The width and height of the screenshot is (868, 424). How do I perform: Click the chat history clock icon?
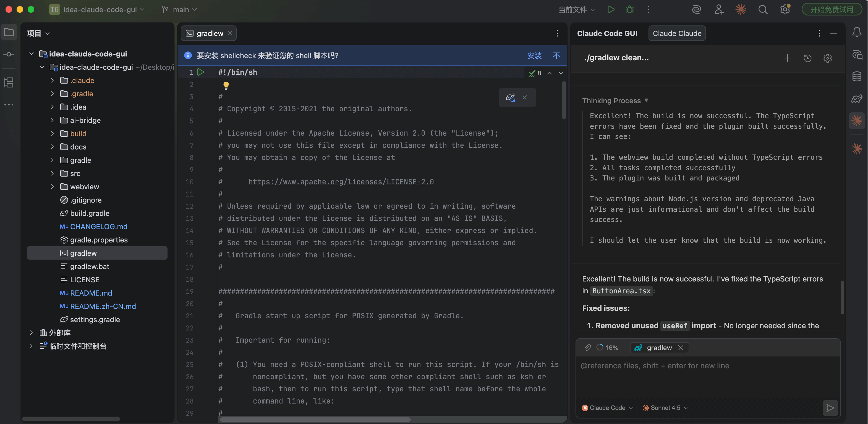point(807,58)
